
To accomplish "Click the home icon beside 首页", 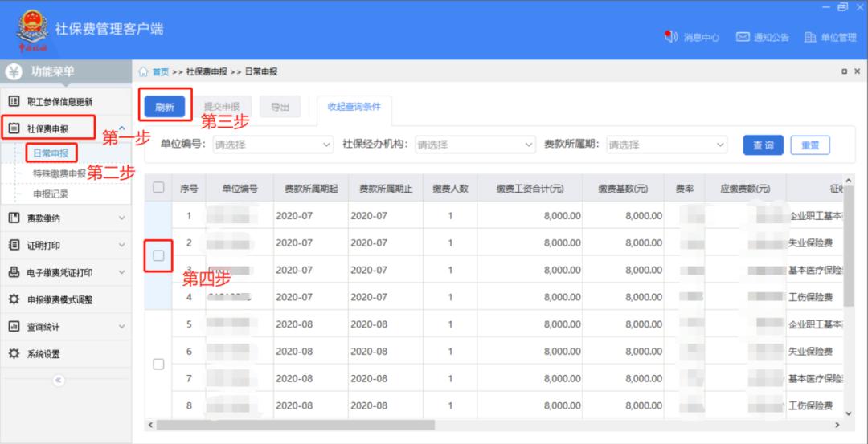I will pyautogui.click(x=144, y=72).
